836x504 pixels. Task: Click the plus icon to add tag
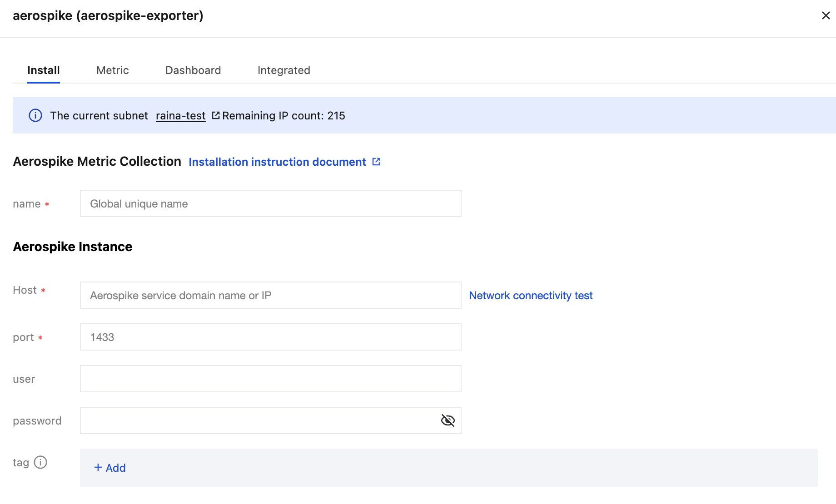click(98, 468)
